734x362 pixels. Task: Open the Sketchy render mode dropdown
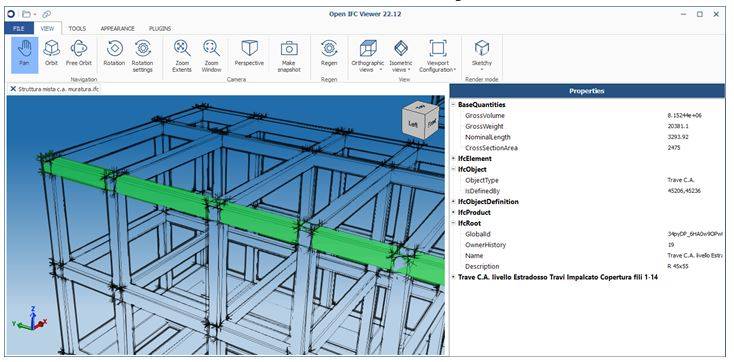tap(482, 56)
